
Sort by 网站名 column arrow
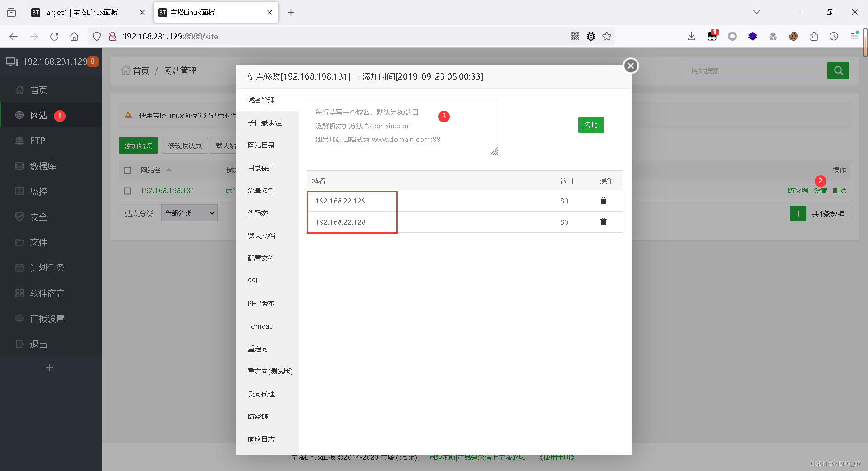tap(169, 170)
